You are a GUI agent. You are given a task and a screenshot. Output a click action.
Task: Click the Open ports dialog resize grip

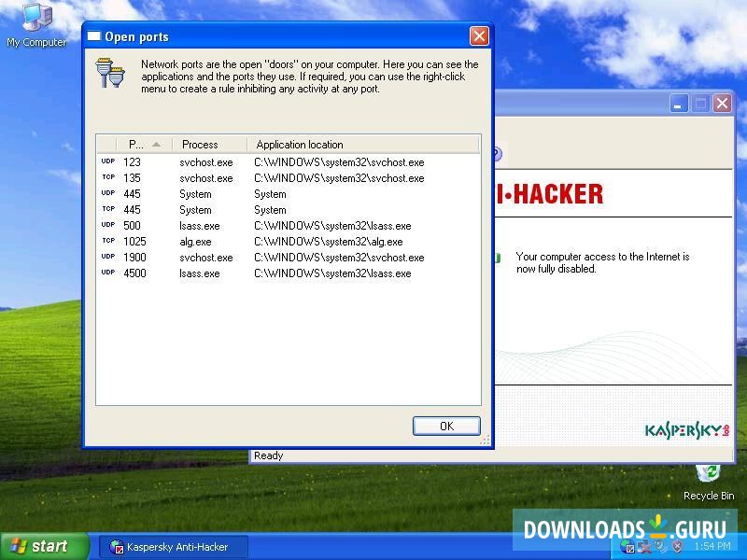click(485, 441)
